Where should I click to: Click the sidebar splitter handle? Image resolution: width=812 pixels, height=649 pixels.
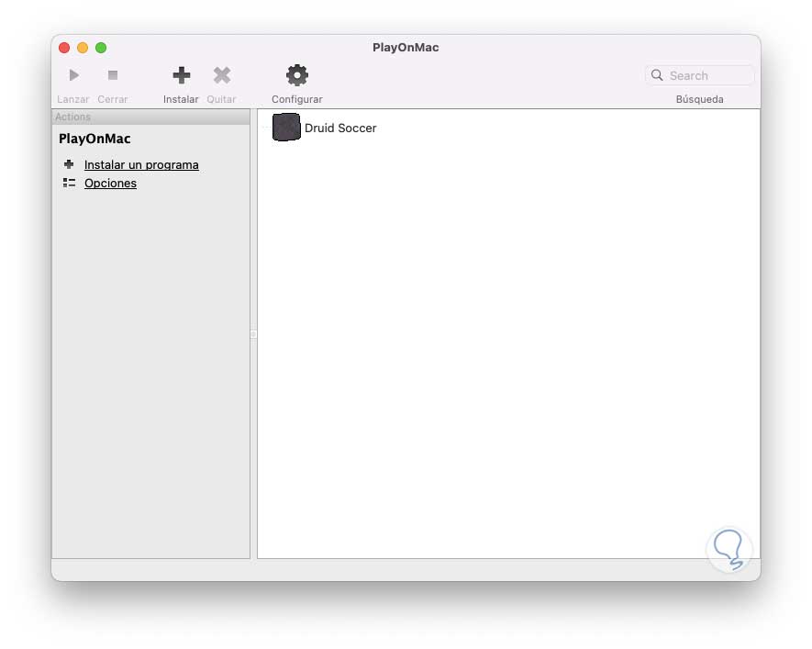pyautogui.click(x=253, y=334)
